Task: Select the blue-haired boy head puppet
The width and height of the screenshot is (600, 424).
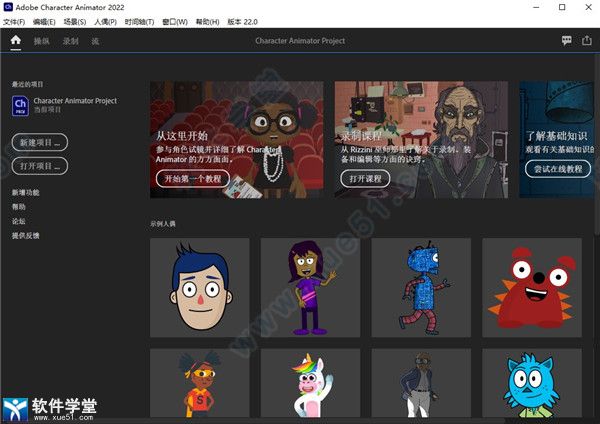Action: click(200, 287)
